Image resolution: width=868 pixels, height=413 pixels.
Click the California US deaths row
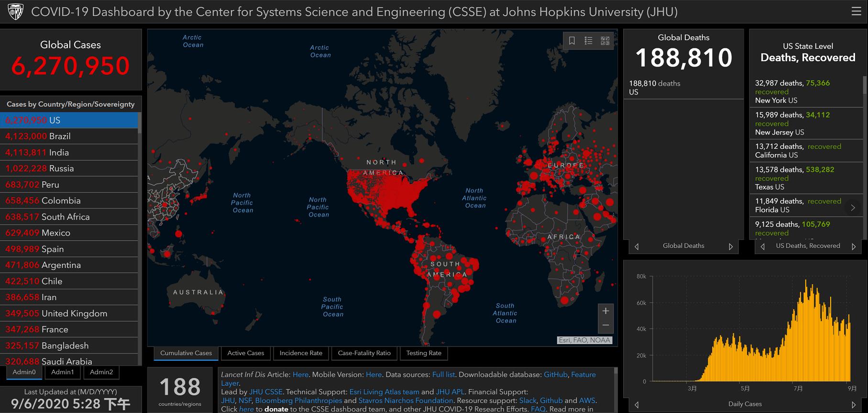tap(806, 151)
